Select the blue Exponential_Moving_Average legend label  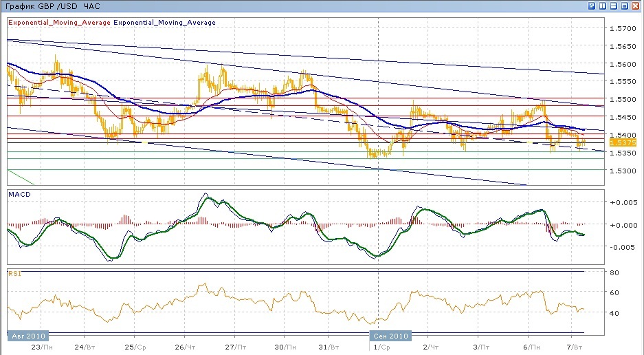point(165,23)
